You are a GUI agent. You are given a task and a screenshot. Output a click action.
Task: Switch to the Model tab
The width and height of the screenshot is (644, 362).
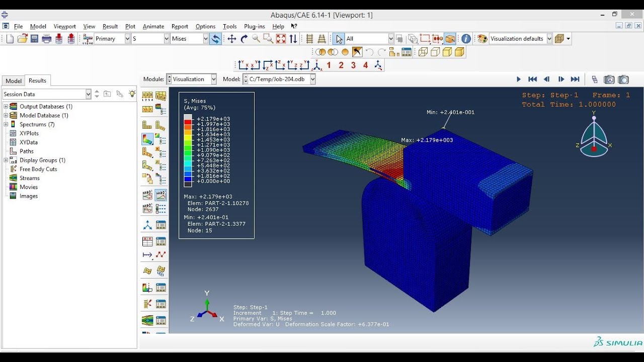click(x=14, y=81)
